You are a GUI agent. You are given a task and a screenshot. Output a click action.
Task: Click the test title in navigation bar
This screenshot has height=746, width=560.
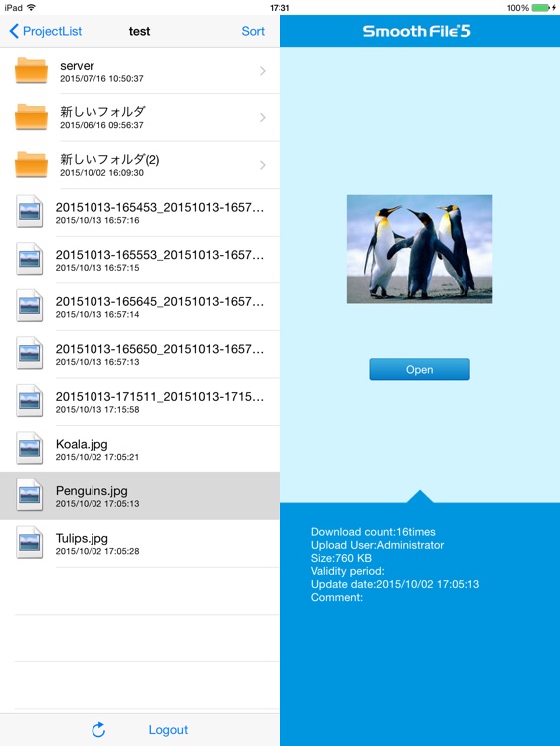pyautogui.click(x=139, y=32)
